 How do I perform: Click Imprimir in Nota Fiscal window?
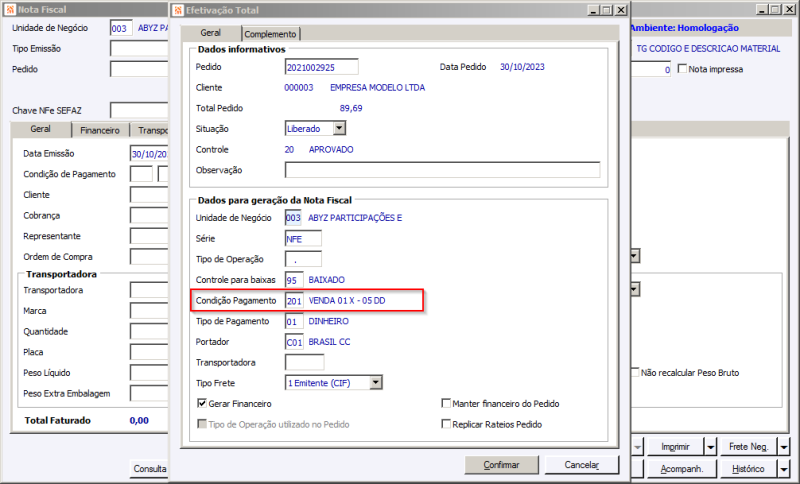tap(675, 447)
